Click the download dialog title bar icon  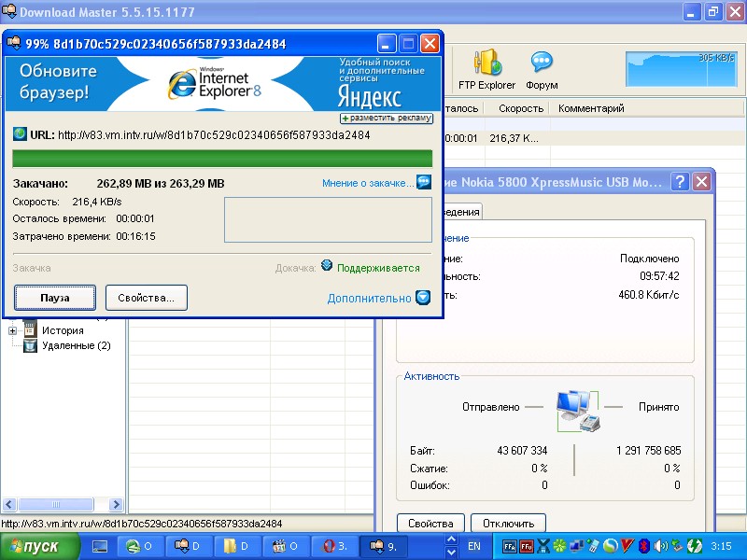[14, 43]
